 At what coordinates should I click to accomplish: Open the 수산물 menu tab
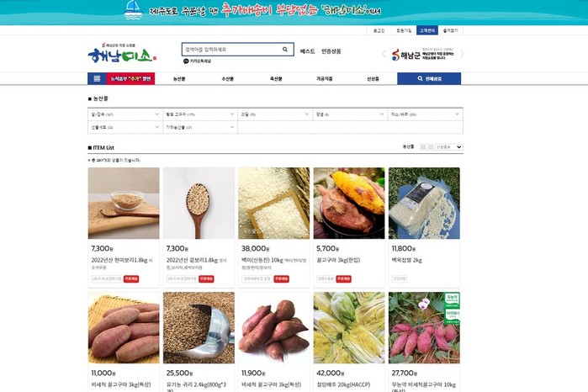(x=228, y=79)
